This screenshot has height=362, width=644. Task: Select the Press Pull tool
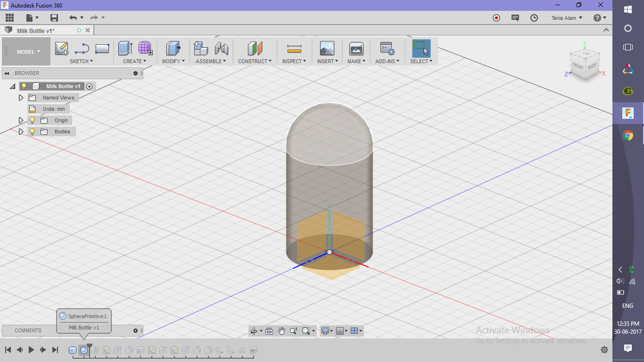coord(173,49)
